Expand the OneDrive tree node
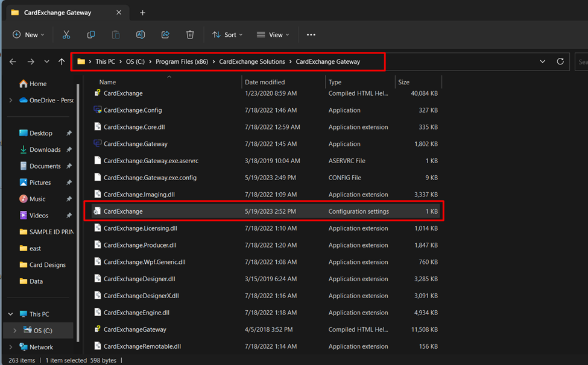Image resolution: width=588 pixels, height=365 pixels. pos(11,101)
